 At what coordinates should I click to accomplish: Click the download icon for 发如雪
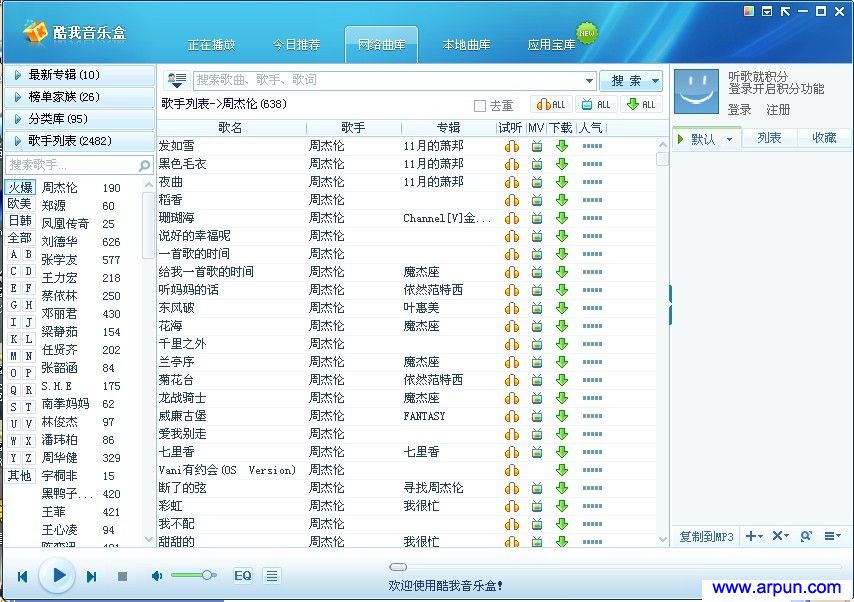pyautogui.click(x=560, y=144)
